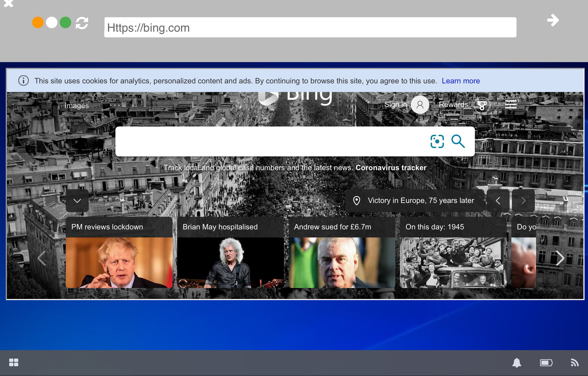
Task: Click the location pin icon
Action: pyautogui.click(x=357, y=201)
